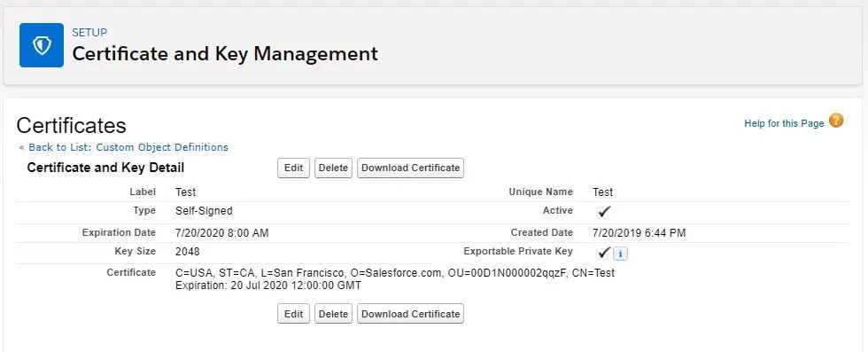Click the info icon beside Exportable Private Key
Image resolution: width=868 pixels, height=352 pixels.
pyautogui.click(x=621, y=254)
